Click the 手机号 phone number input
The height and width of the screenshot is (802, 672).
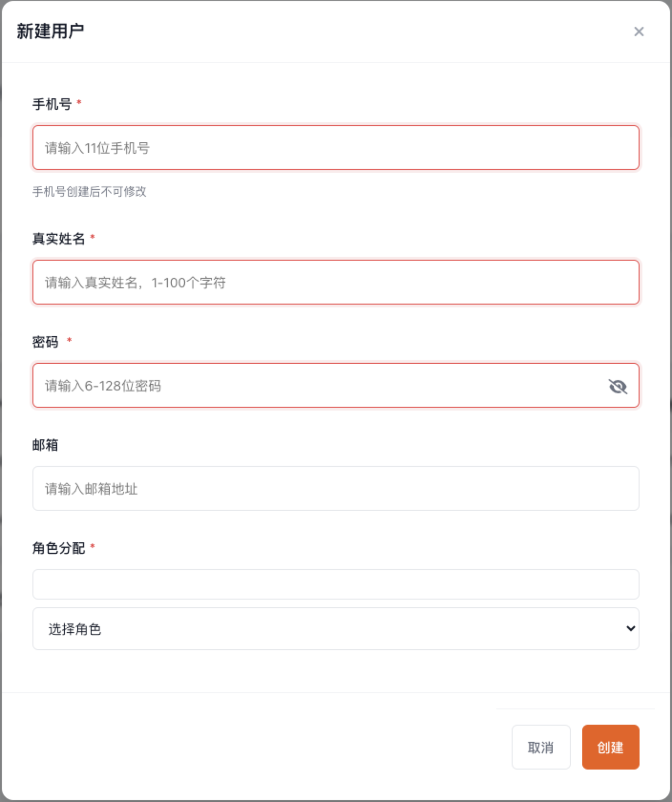[x=336, y=148]
